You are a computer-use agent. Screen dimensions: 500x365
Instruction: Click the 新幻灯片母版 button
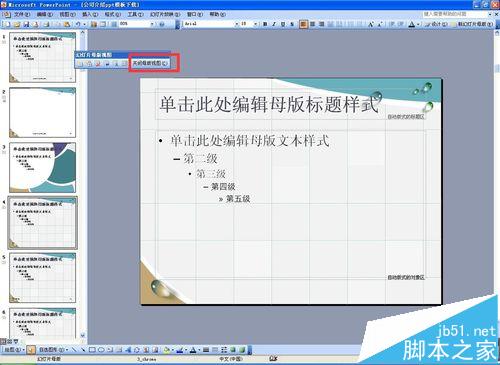[x=472, y=24]
